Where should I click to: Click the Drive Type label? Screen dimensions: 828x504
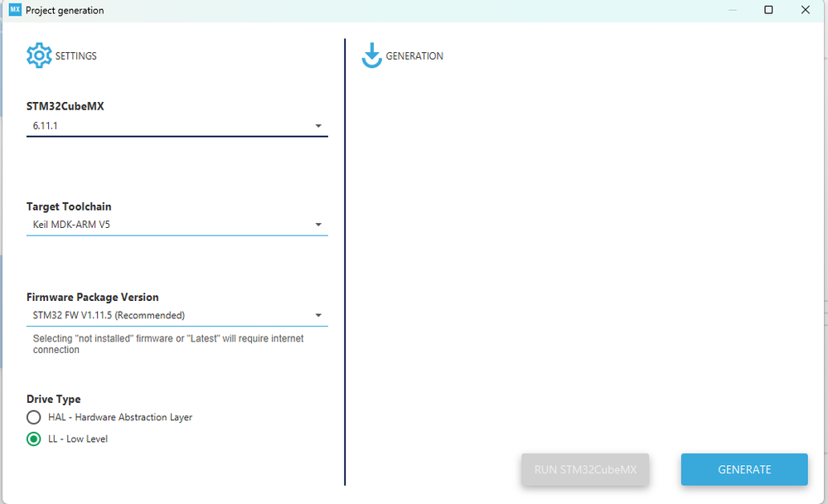point(54,399)
